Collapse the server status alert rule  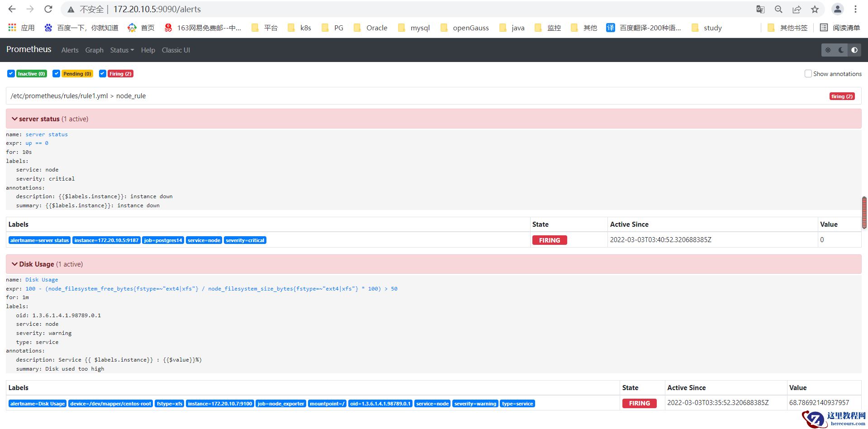click(14, 119)
